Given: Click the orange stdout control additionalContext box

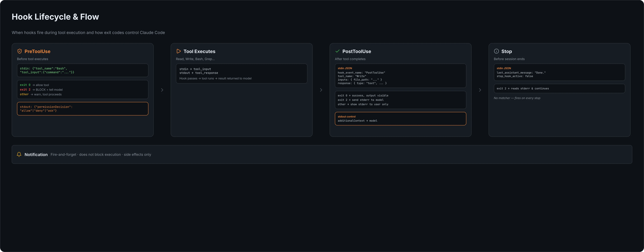Looking at the screenshot, I should [x=400, y=119].
